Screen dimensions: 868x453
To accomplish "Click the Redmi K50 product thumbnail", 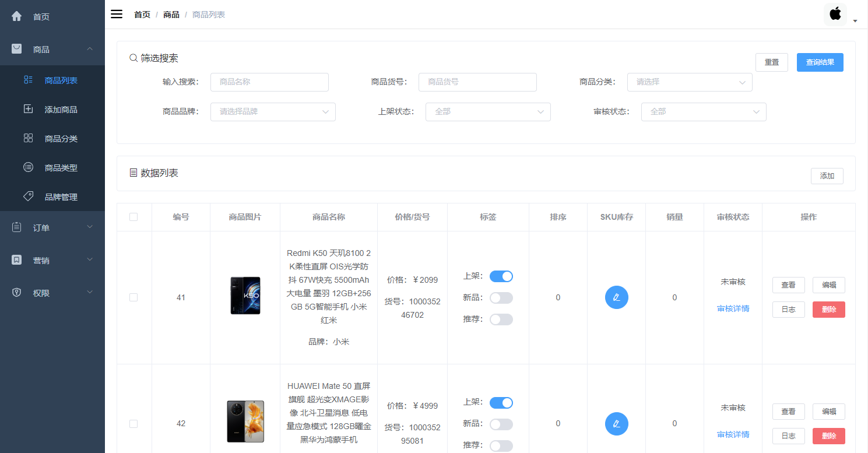I will tap(245, 296).
